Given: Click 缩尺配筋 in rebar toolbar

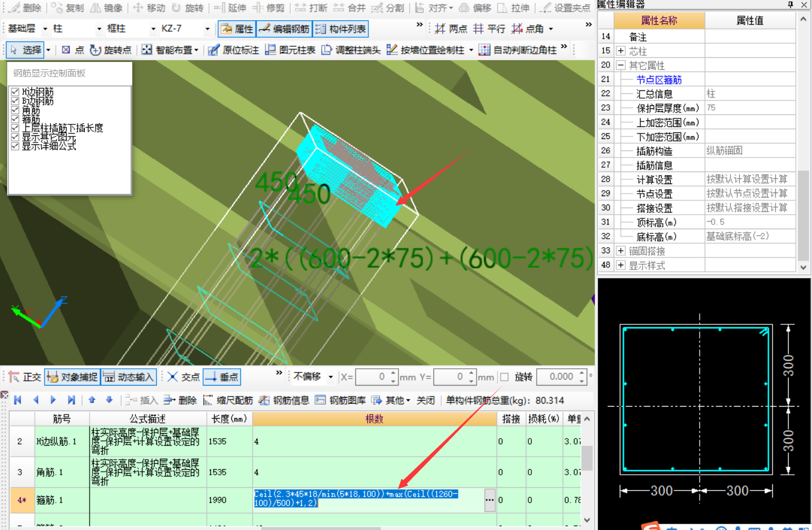Looking at the screenshot, I should pyautogui.click(x=228, y=400).
